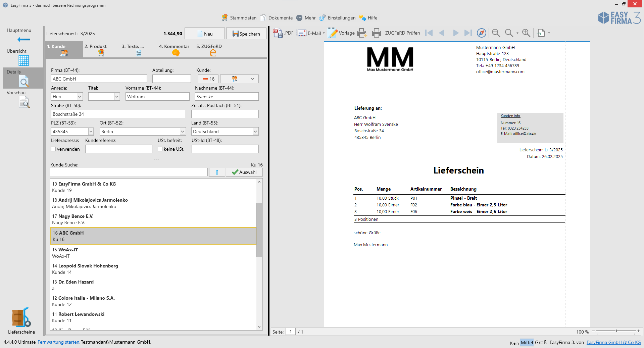Confirm customer with Auswahl button
Screen dimensions: 644x348
pos(244,172)
